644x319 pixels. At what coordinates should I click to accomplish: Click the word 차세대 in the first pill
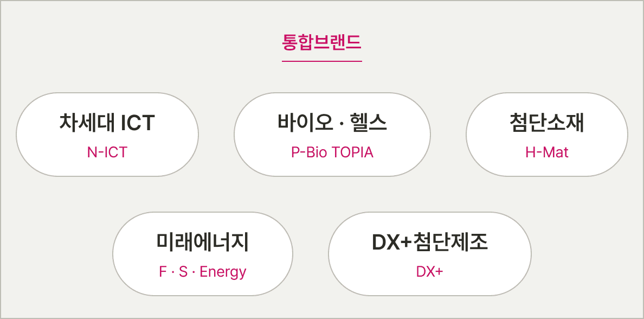[87, 123]
